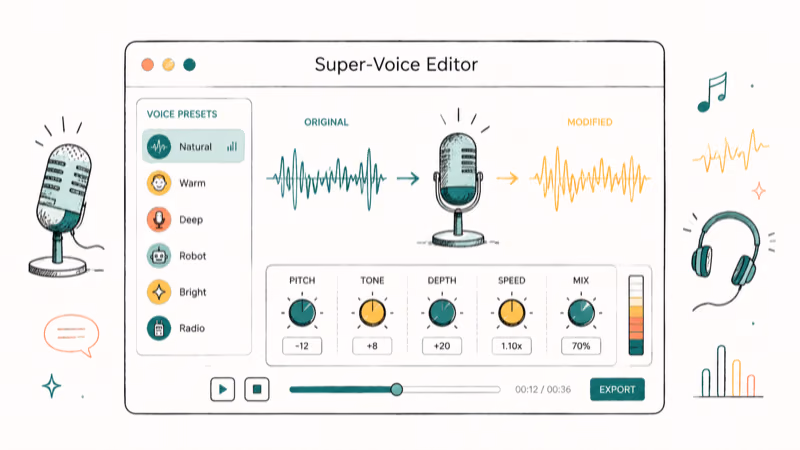This screenshot has height=450, width=800.
Task: Click the speed value field showing 1.10x
Action: click(511, 346)
